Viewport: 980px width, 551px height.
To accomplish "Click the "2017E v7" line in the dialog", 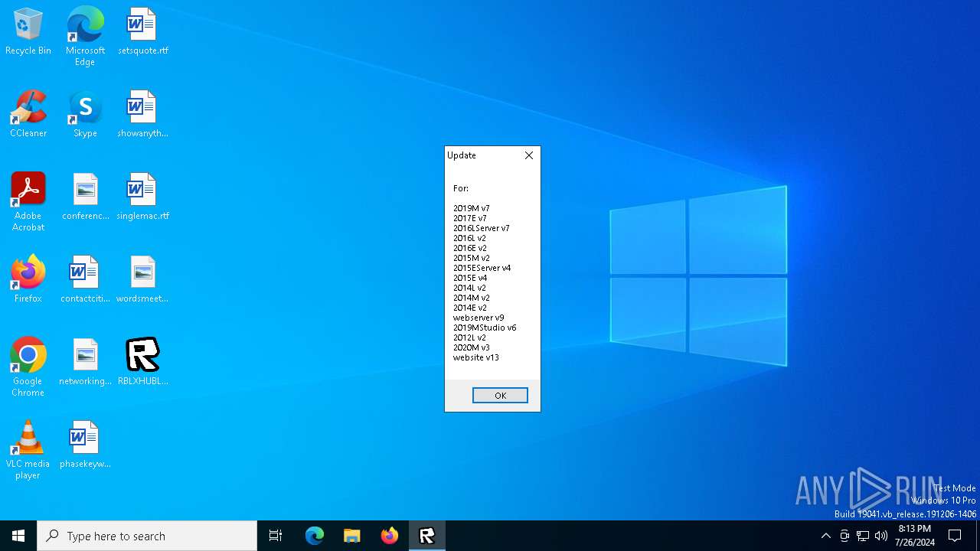I will [x=469, y=218].
